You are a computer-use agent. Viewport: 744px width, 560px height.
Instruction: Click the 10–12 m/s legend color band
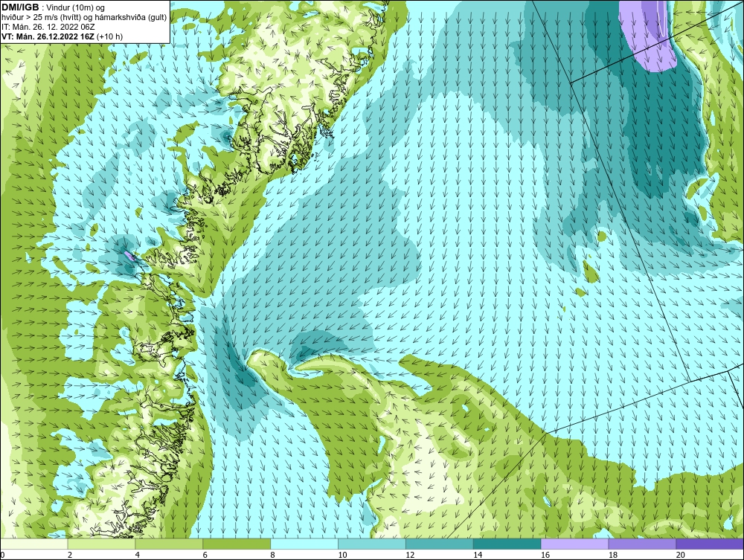point(372,544)
